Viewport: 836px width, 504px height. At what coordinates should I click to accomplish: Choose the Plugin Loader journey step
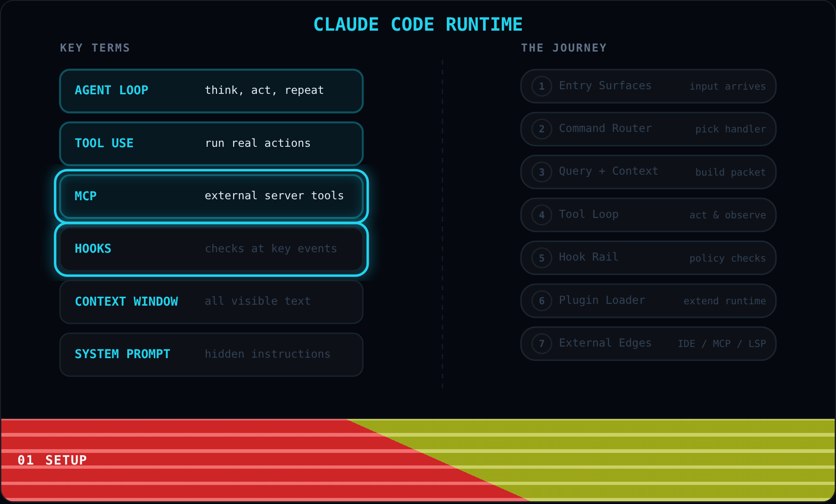click(648, 301)
